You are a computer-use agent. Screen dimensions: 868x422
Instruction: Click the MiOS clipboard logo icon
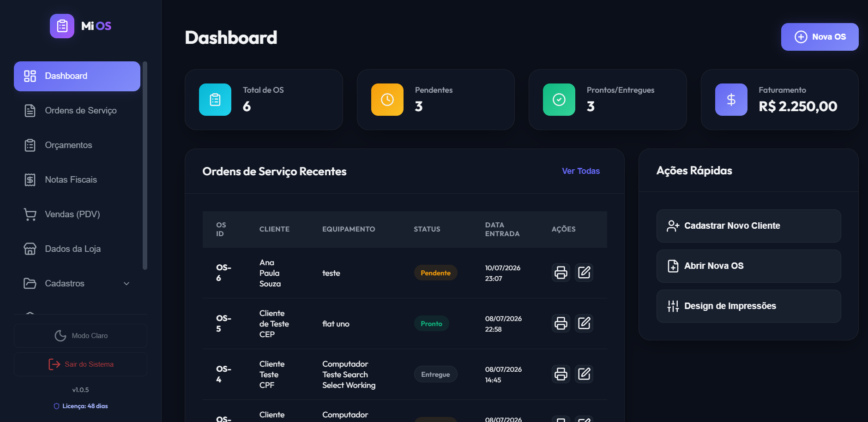point(62,26)
